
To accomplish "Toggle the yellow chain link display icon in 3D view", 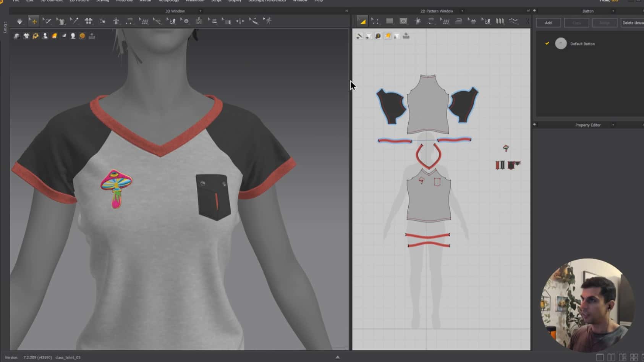I will tap(36, 36).
